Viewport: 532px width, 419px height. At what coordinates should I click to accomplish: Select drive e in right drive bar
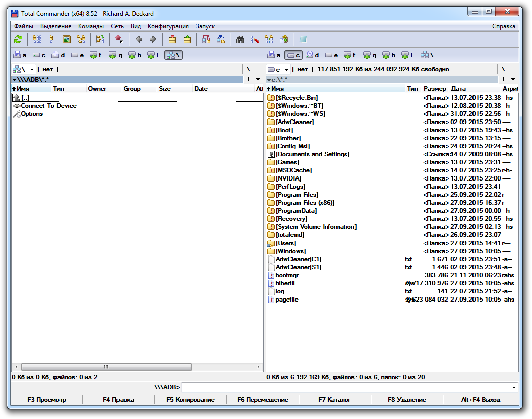click(x=332, y=55)
